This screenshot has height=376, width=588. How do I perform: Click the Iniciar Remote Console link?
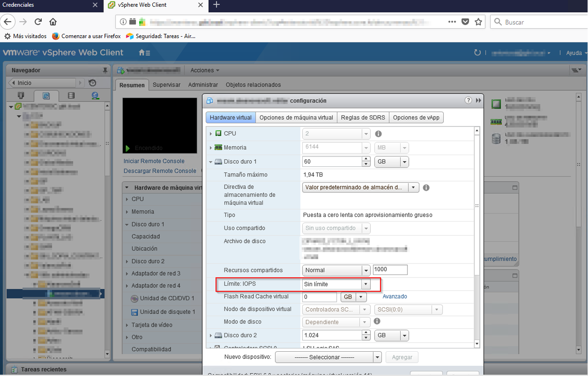point(154,161)
